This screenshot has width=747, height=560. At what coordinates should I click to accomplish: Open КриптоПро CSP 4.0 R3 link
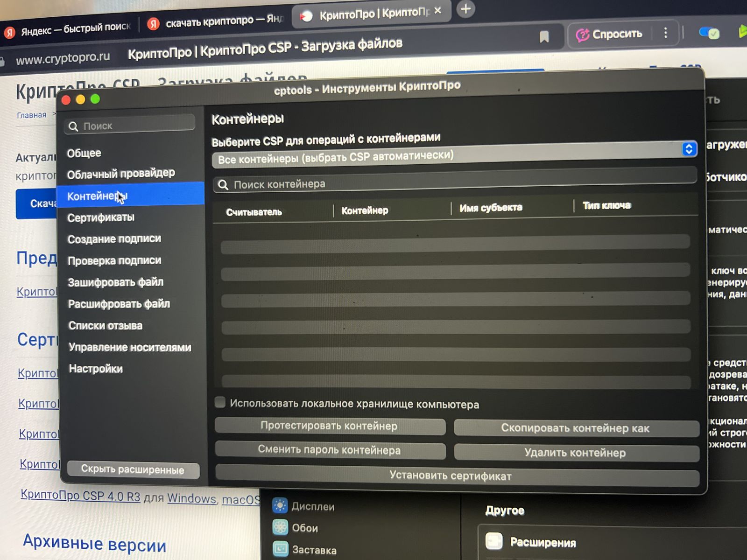coord(80,495)
